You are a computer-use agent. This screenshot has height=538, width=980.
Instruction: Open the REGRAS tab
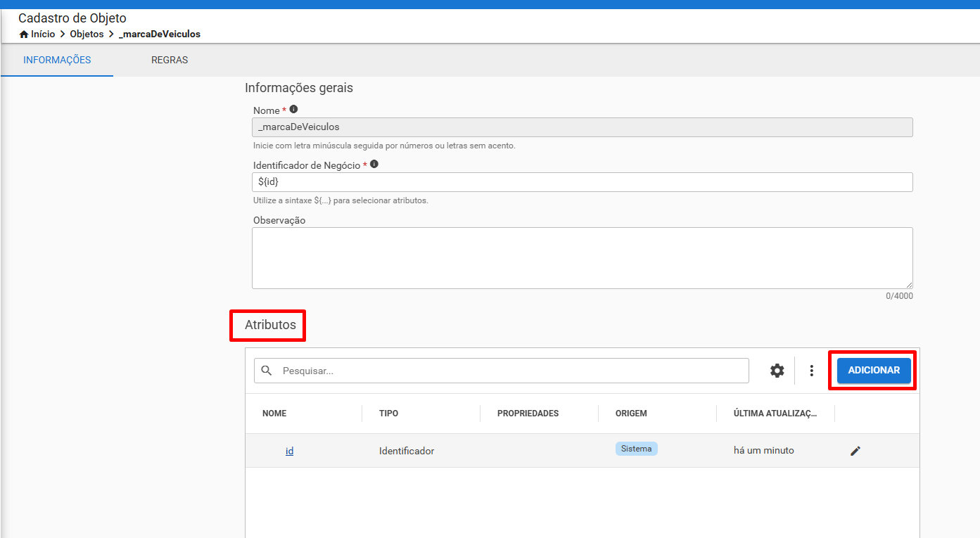[170, 60]
